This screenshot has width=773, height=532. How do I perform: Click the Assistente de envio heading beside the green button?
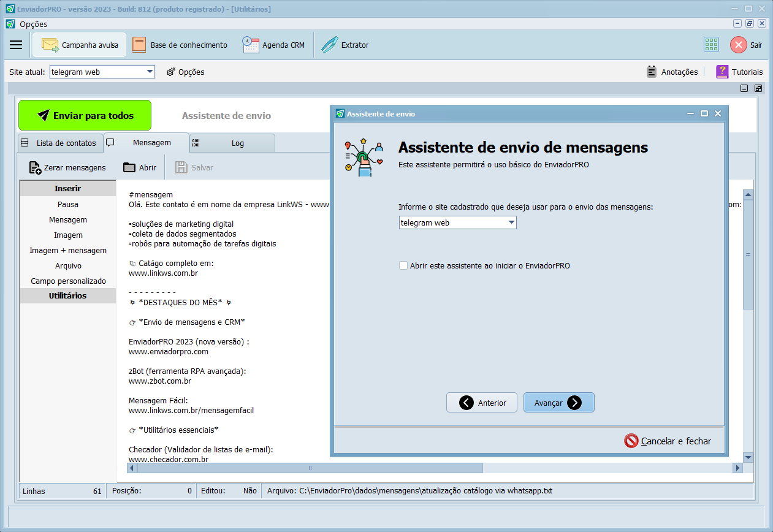(x=226, y=115)
